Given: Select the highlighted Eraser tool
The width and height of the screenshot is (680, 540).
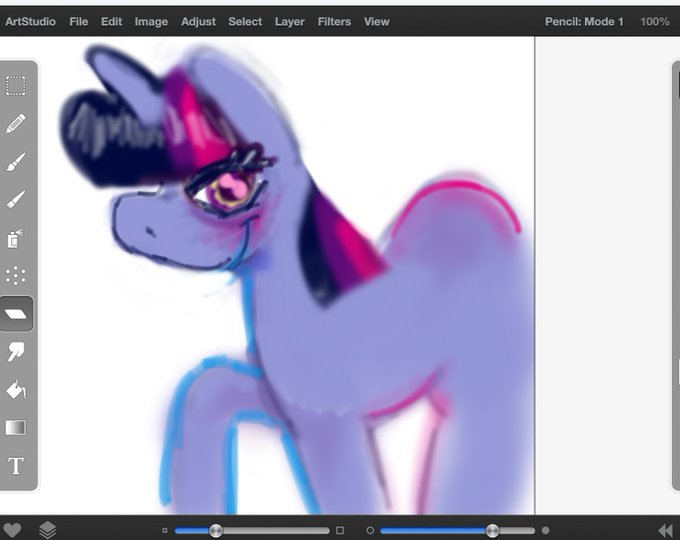Looking at the screenshot, I should pyautogui.click(x=16, y=314).
